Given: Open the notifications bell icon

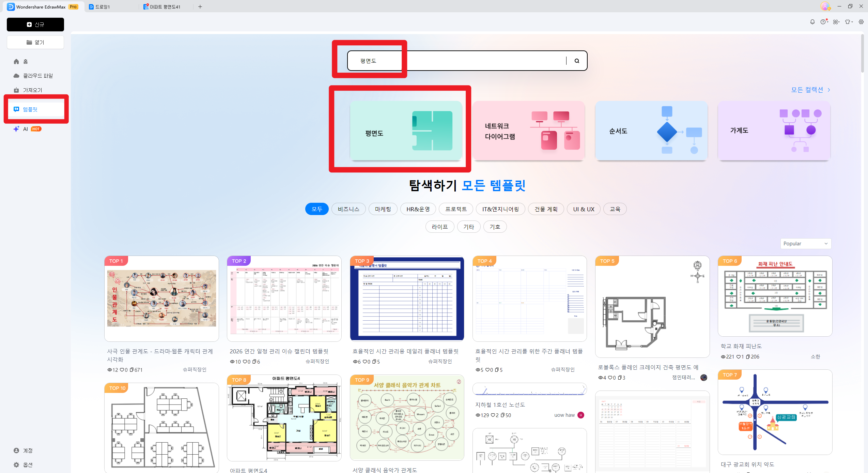Looking at the screenshot, I should pos(812,21).
